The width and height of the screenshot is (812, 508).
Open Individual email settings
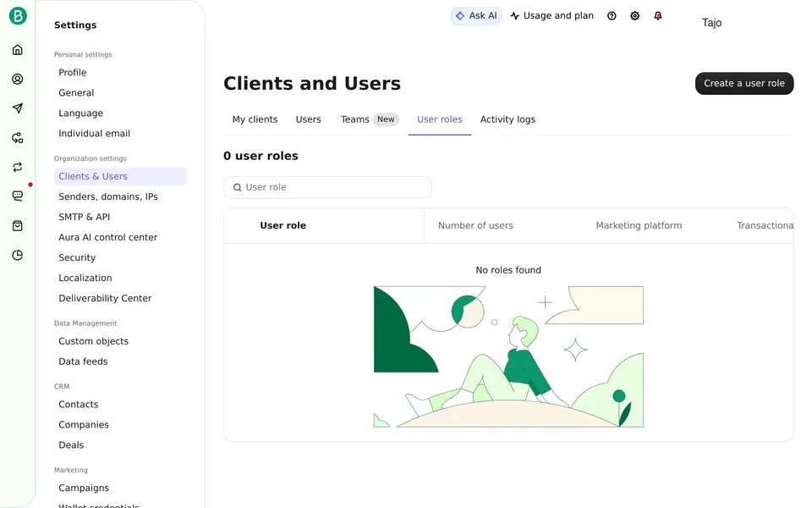pos(94,133)
